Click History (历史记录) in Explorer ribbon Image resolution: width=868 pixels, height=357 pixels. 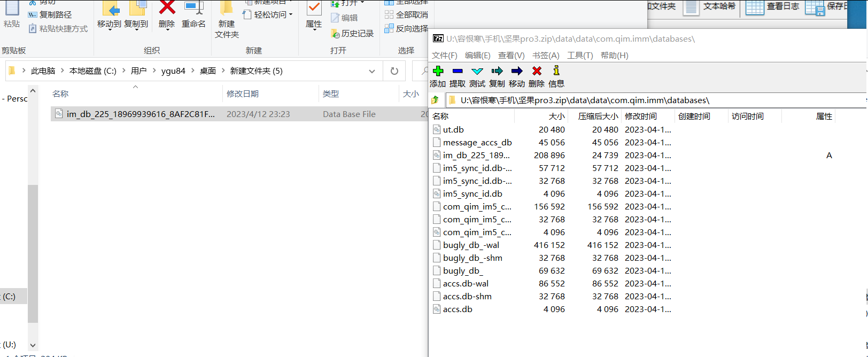click(x=352, y=33)
